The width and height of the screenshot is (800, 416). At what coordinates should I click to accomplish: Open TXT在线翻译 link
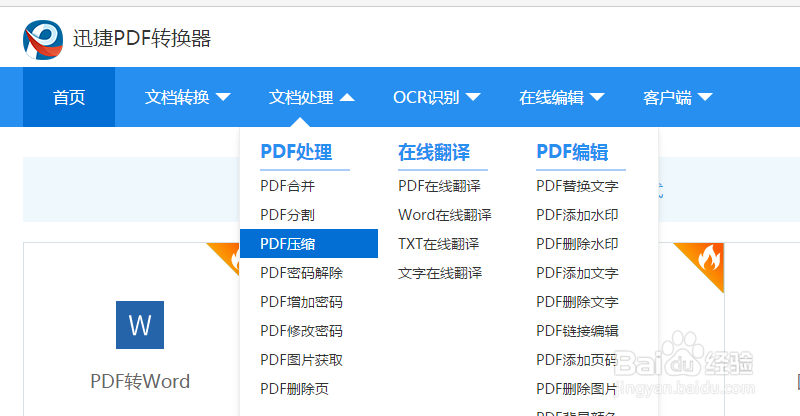(x=438, y=244)
